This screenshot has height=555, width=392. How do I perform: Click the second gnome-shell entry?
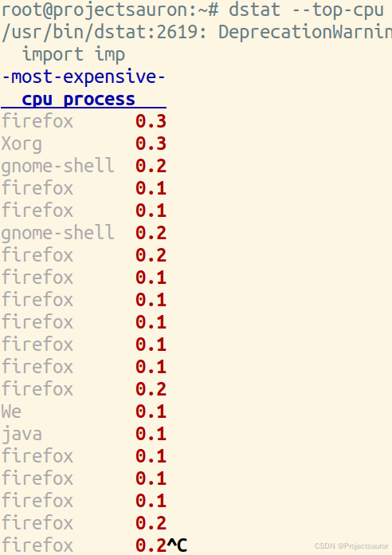tap(58, 234)
